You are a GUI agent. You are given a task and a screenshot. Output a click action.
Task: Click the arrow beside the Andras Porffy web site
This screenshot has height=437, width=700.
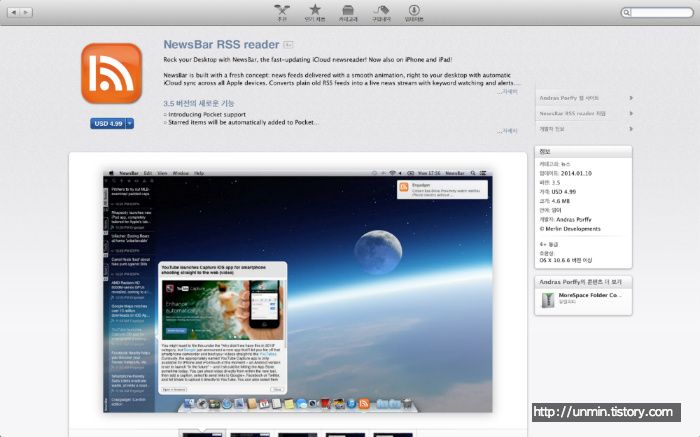pos(631,98)
